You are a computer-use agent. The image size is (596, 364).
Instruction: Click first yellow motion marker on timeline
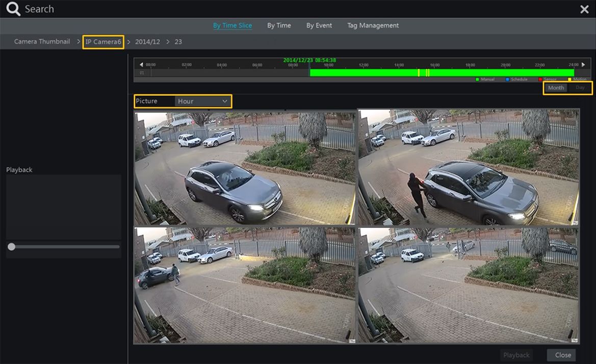pos(419,73)
